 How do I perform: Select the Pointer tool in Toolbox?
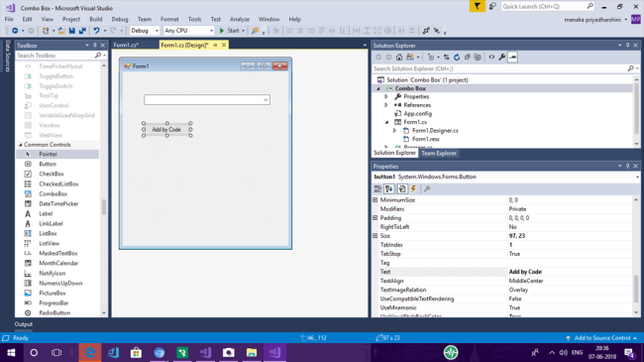pyautogui.click(x=57, y=154)
